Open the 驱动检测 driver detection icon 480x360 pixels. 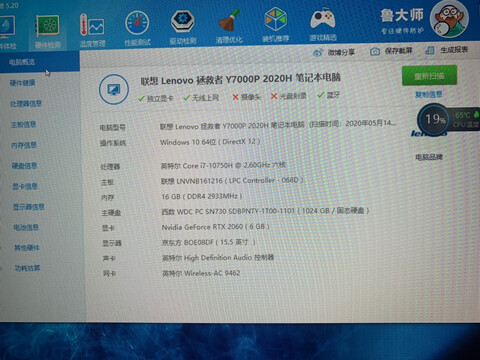[183, 28]
